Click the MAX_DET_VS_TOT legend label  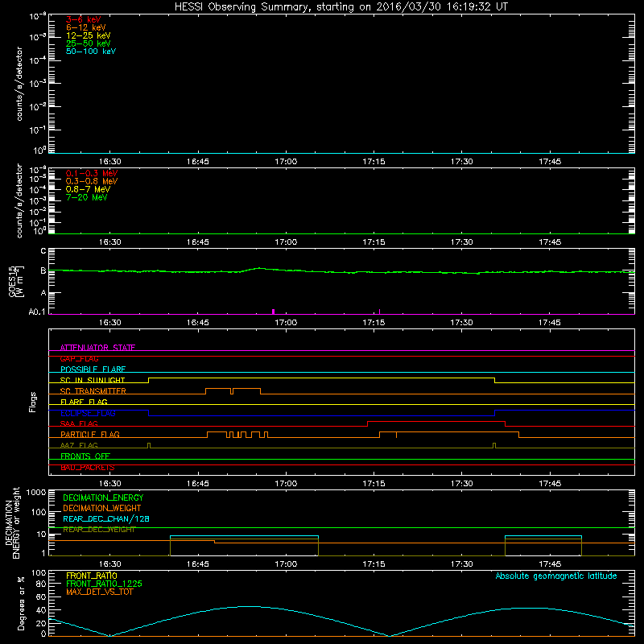pos(99,592)
